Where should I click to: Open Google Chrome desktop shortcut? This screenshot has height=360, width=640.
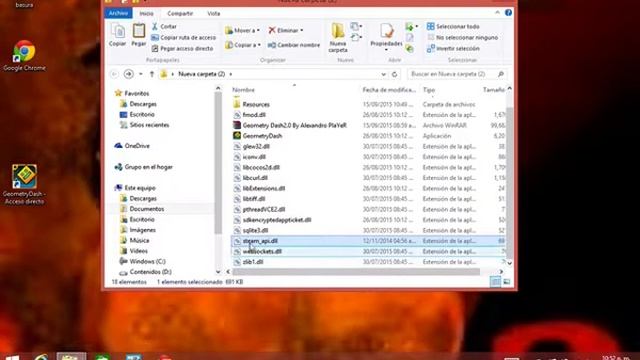(24, 56)
